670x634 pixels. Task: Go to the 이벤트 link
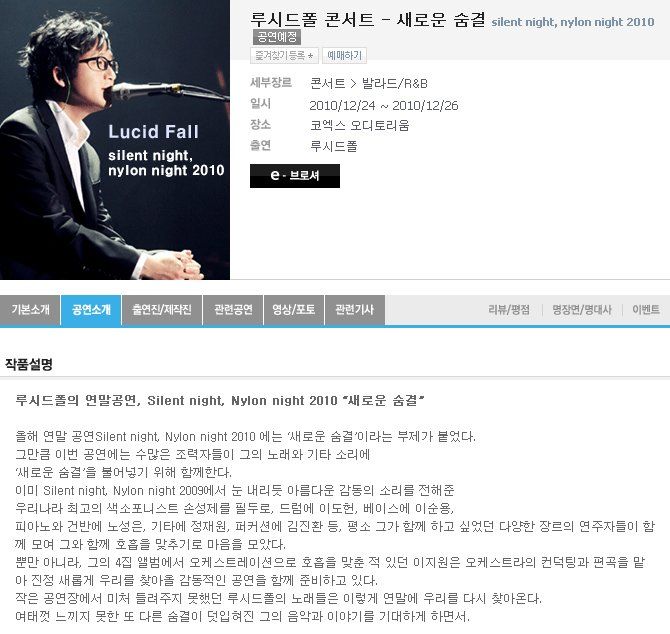pyautogui.click(x=646, y=310)
